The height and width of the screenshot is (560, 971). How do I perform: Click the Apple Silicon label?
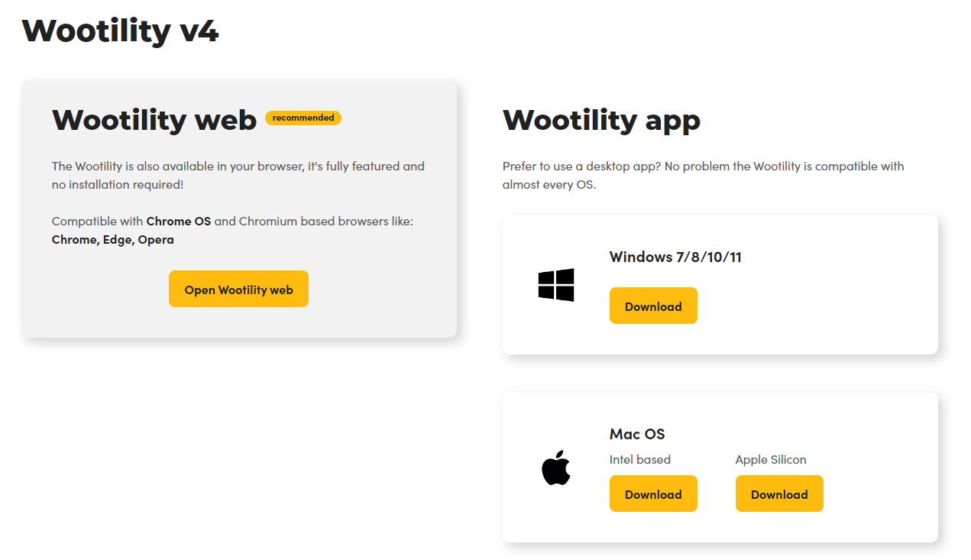pyautogui.click(x=771, y=459)
